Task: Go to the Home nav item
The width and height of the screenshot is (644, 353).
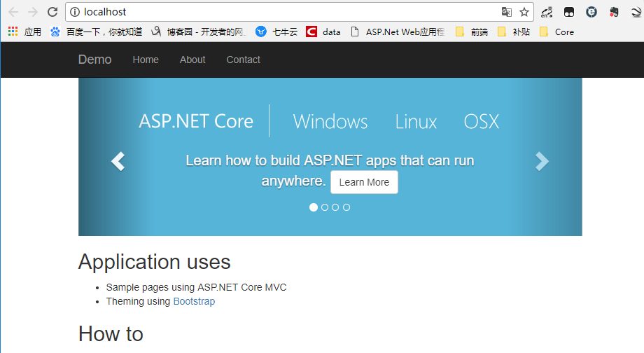Action: [146, 60]
